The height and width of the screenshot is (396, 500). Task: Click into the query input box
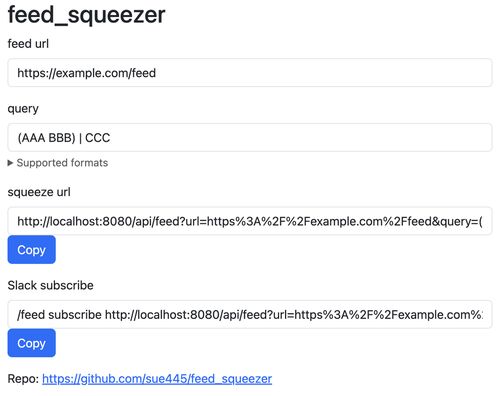[250, 138]
